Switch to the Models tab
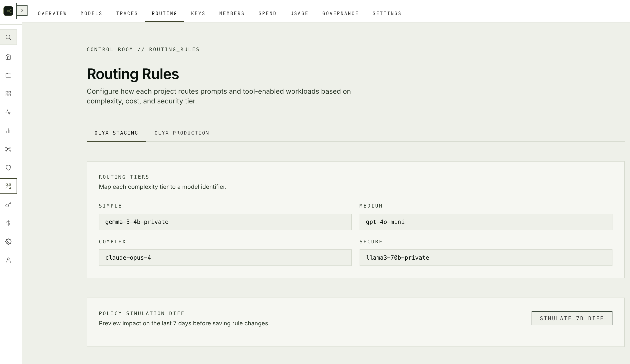The image size is (630, 364). [x=92, y=13]
